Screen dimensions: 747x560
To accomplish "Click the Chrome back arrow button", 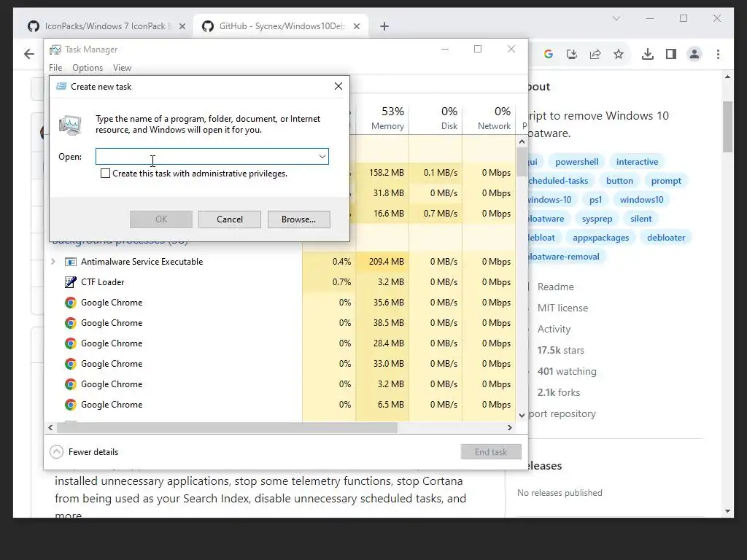I will [29, 54].
